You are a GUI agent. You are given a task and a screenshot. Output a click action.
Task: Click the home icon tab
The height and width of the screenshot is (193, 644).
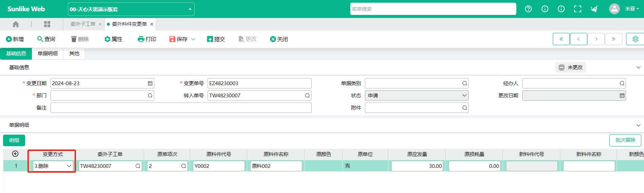coord(16,24)
